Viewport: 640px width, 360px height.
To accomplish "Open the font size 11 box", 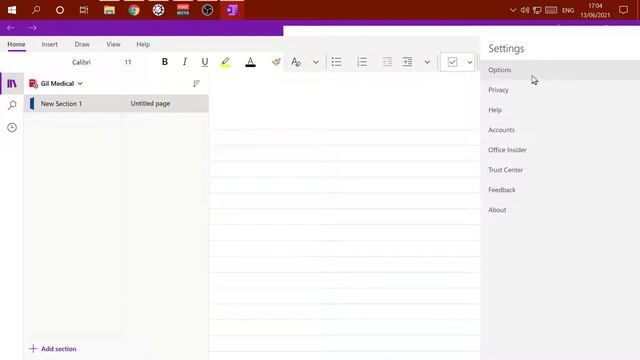I will point(128,62).
